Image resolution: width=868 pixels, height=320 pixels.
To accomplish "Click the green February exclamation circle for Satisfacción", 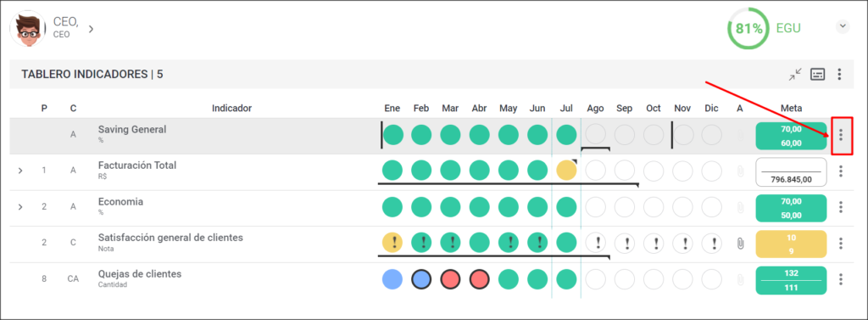I will (x=422, y=243).
